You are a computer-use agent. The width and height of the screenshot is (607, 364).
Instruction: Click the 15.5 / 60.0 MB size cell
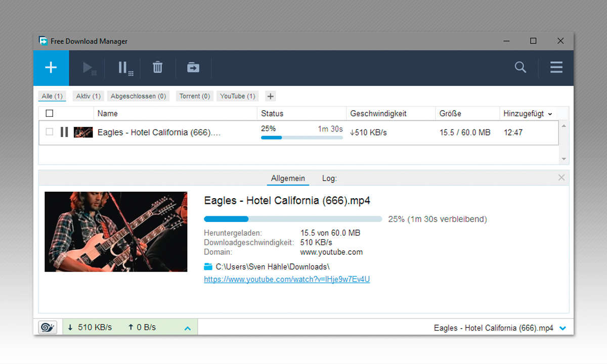point(465,132)
